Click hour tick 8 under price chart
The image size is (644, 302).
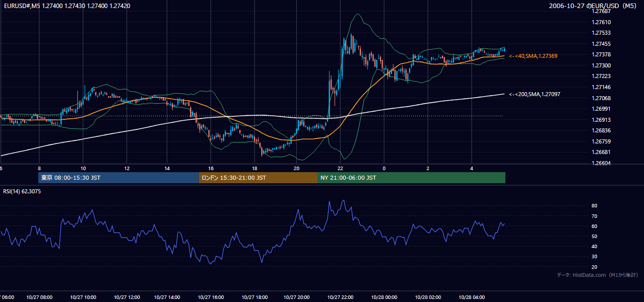click(x=39, y=169)
